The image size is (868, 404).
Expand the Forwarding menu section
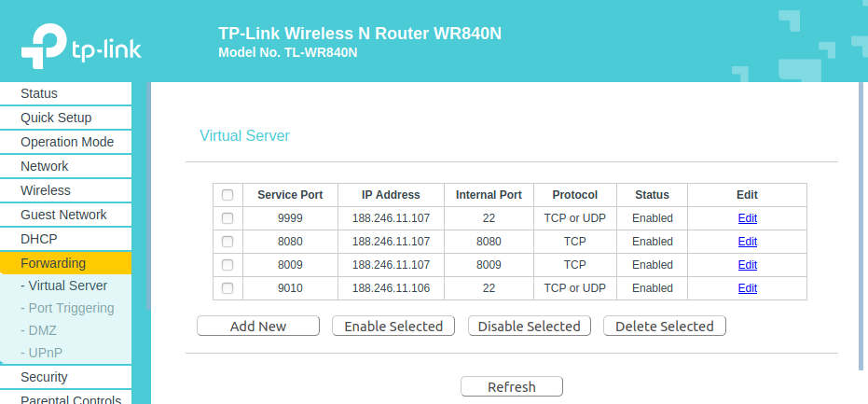click(x=53, y=263)
